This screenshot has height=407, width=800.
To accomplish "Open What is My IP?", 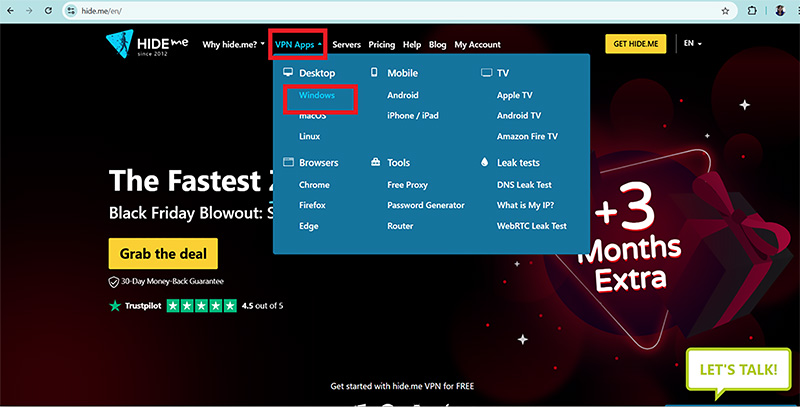I will coord(525,205).
